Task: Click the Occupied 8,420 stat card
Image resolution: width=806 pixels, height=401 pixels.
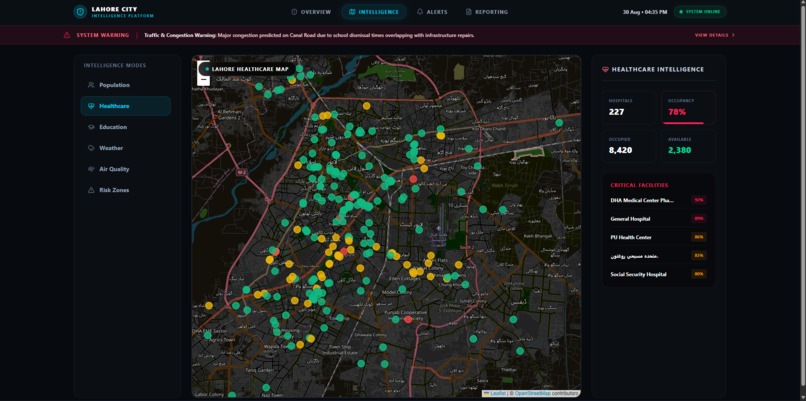Action: (629, 146)
